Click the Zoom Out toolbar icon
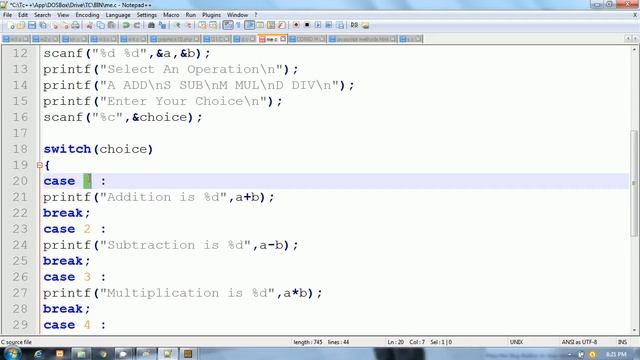 point(188,25)
